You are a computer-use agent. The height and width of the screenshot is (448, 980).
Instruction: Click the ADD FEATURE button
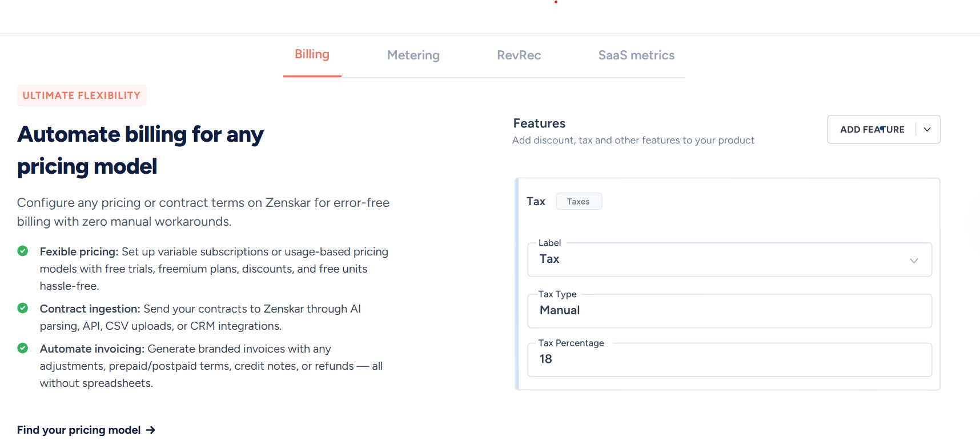(x=872, y=130)
